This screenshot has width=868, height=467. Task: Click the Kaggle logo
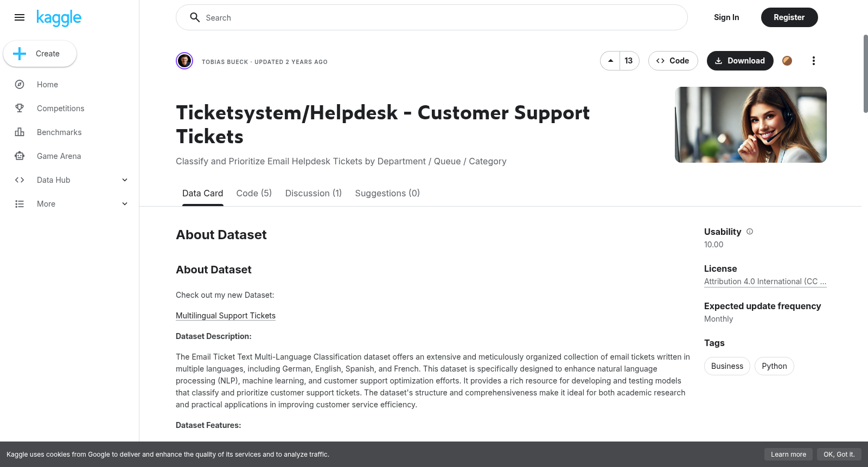tap(59, 18)
